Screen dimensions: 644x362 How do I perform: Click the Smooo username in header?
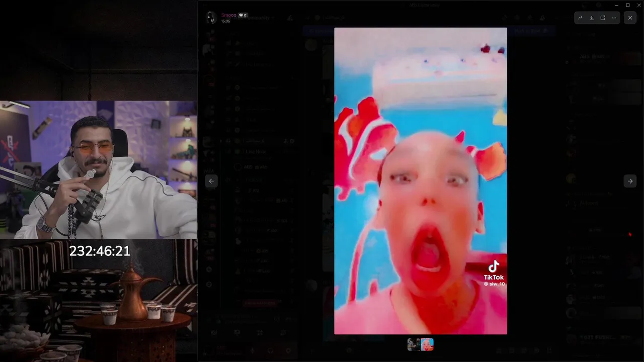click(x=228, y=15)
